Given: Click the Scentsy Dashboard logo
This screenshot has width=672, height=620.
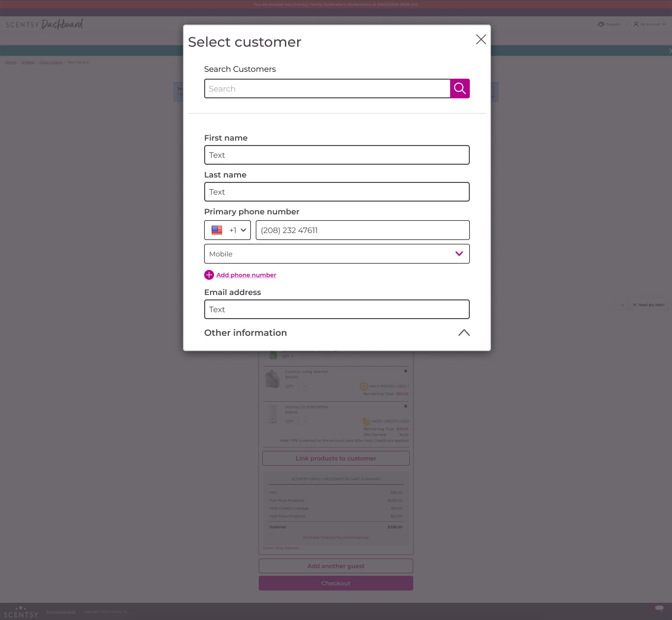Looking at the screenshot, I should pyautogui.click(x=44, y=24).
